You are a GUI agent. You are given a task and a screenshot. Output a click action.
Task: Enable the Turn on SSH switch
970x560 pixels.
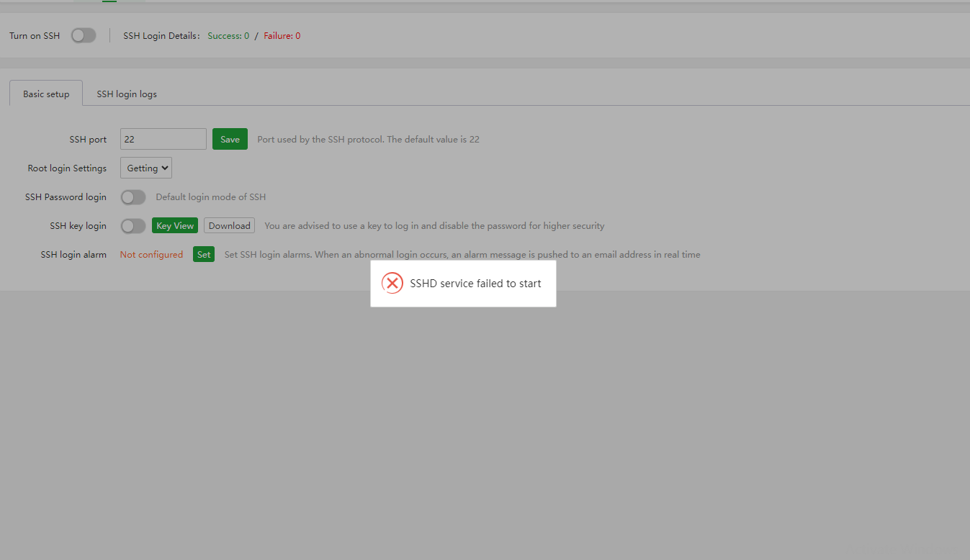click(83, 35)
